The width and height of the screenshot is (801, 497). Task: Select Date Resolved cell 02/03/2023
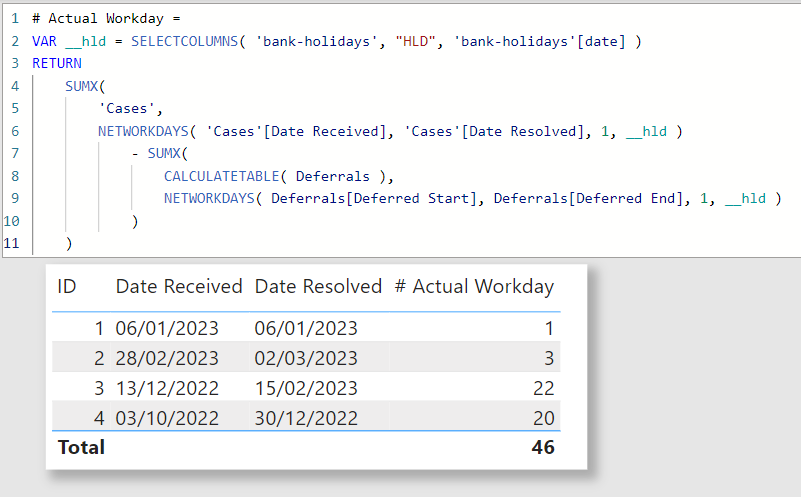click(x=306, y=359)
